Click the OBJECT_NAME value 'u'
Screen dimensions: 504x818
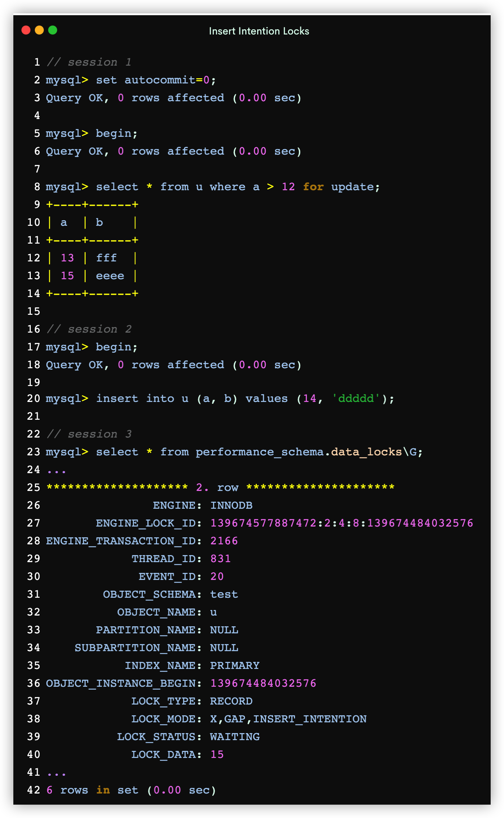tap(213, 612)
